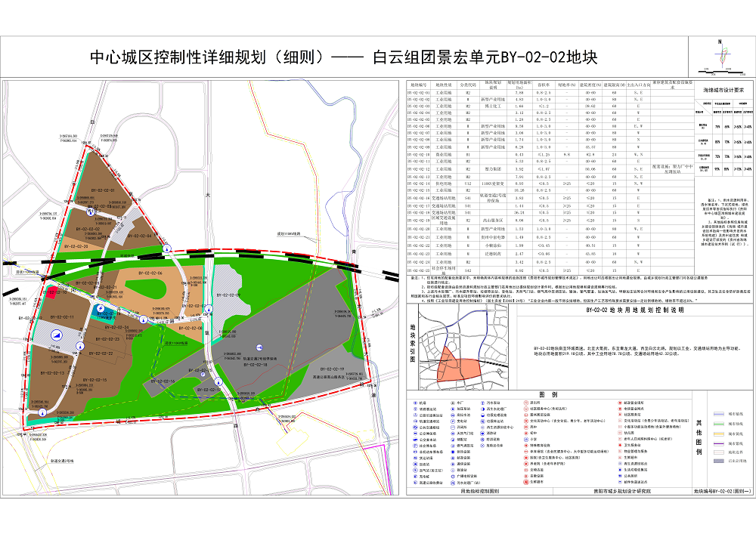Image resolution: width=756 pixels, height=534 pixels.
Task: Select the 公共厕所 legend icon
Action: click(x=620, y=476)
